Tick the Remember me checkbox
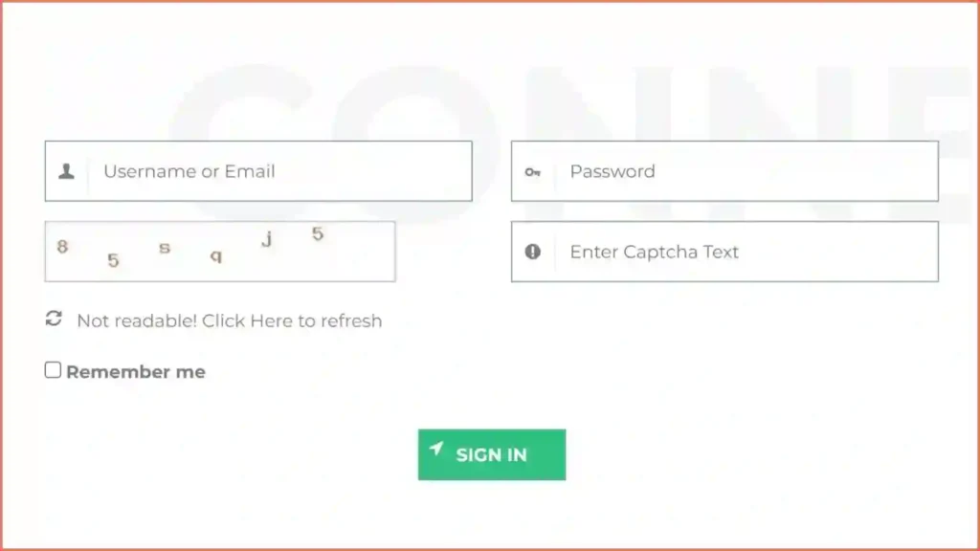Image resolution: width=980 pixels, height=551 pixels. 54,370
